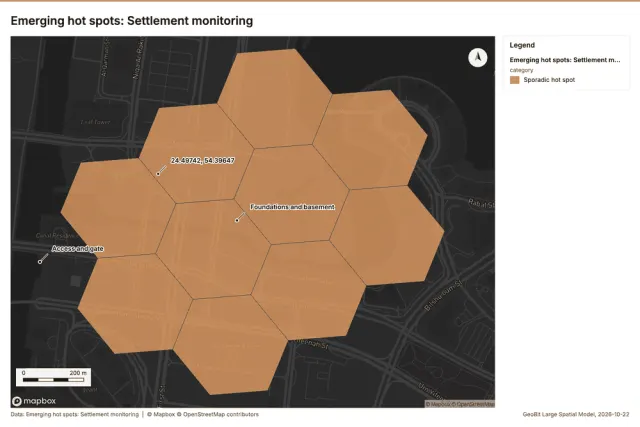Click the marker dot for Foundations and basement
640x427 pixels.
point(237,220)
